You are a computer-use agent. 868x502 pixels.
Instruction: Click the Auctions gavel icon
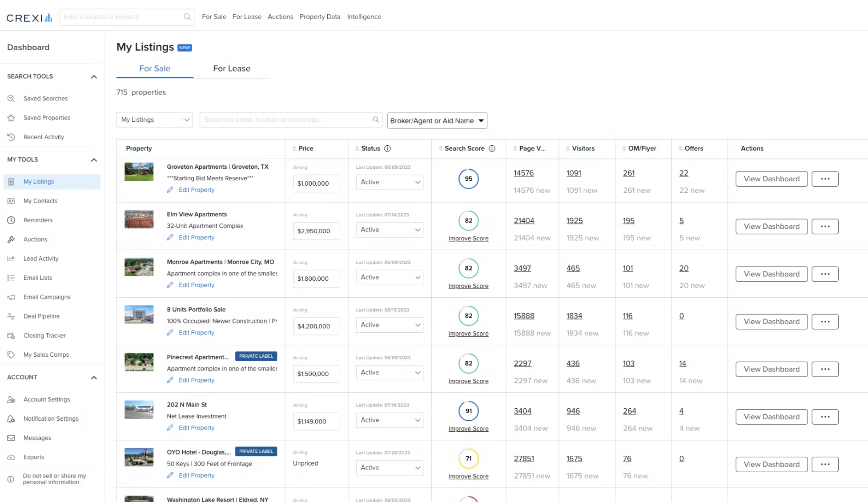pyautogui.click(x=11, y=239)
